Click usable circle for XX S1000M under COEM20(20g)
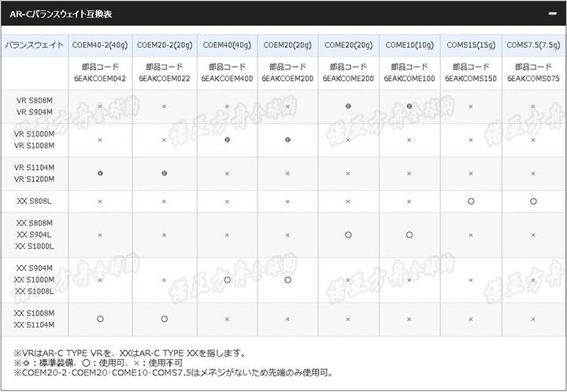 click(x=287, y=280)
